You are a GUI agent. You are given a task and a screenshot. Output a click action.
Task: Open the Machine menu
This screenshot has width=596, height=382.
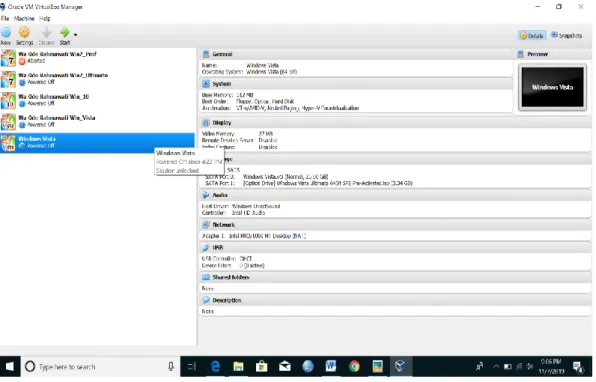click(x=24, y=18)
